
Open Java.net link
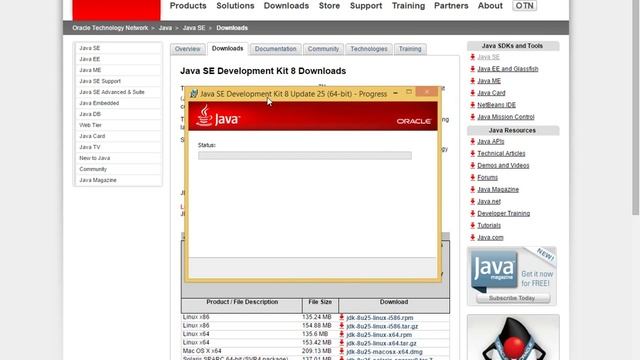pos(489,202)
